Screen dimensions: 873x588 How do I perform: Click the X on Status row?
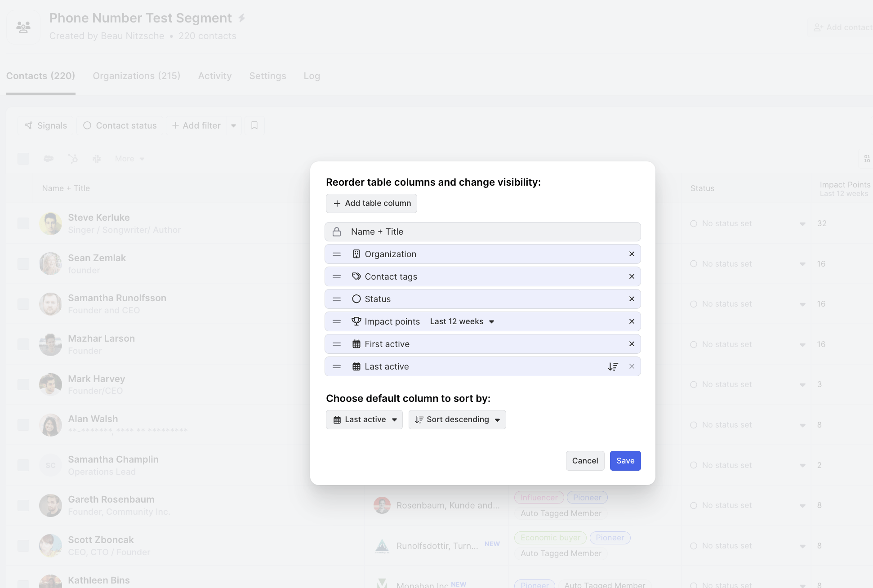[x=632, y=299]
